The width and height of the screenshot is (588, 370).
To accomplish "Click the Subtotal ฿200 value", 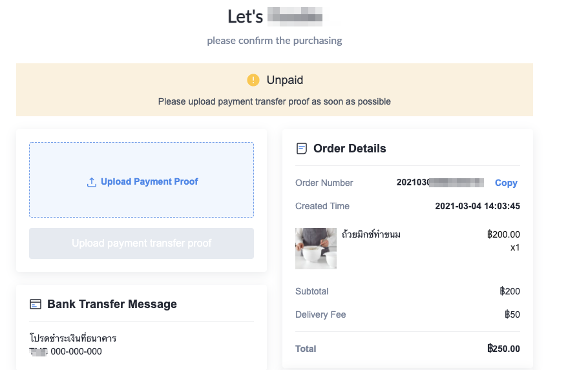I will [x=510, y=291].
